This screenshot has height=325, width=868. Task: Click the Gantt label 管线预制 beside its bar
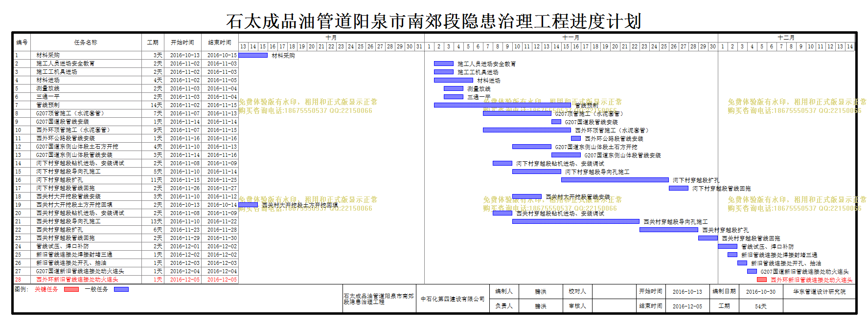[x=587, y=106]
